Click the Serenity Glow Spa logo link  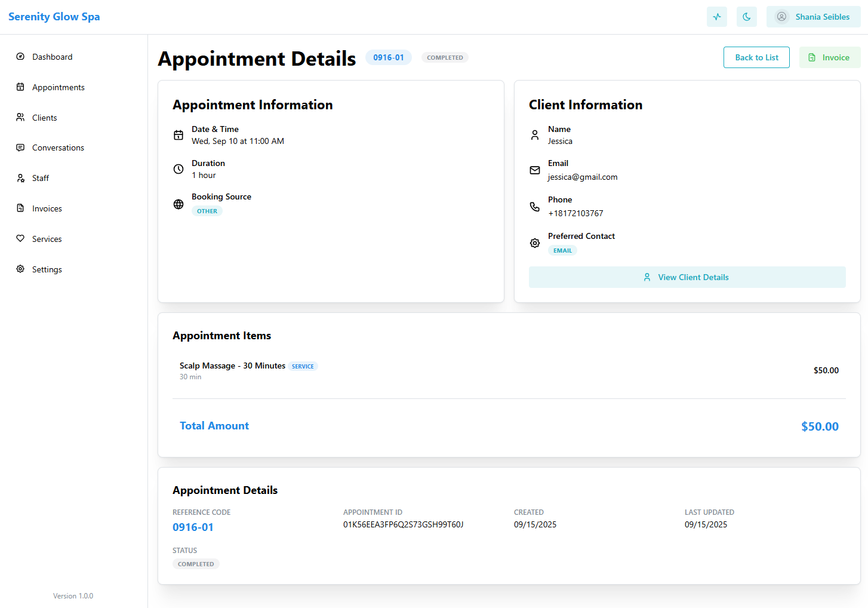click(x=54, y=17)
